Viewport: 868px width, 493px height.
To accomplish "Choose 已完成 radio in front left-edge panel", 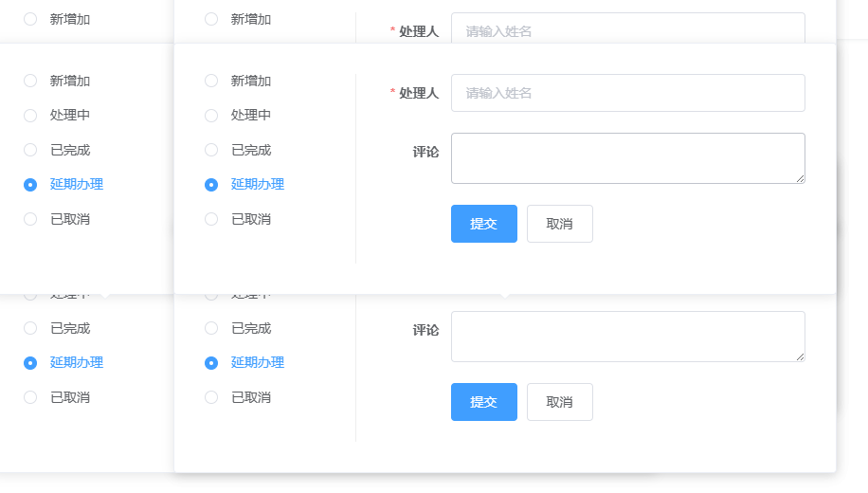I will pos(30,150).
